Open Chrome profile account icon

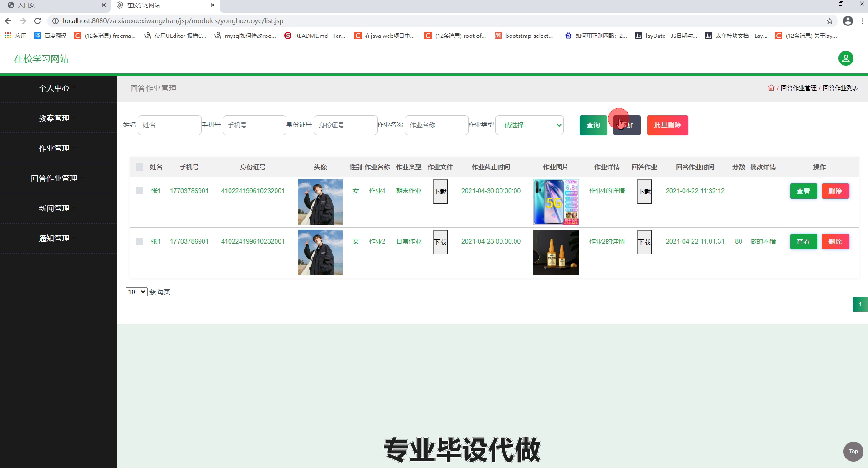[x=848, y=21]
